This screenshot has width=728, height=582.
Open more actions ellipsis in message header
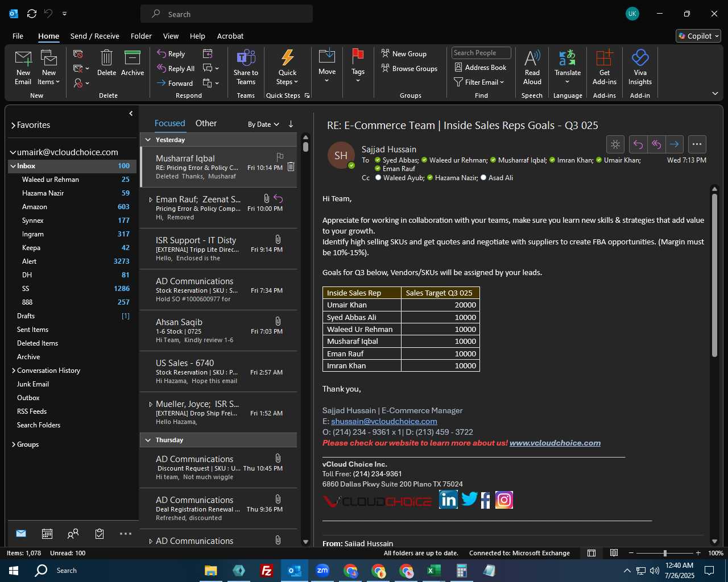pyautogui.click(x=697, y=144)
